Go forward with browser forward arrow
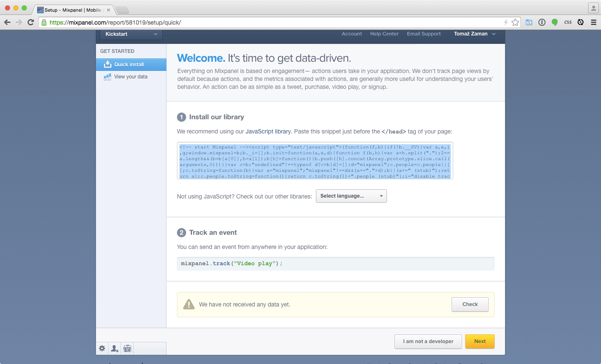 [19, 22]
